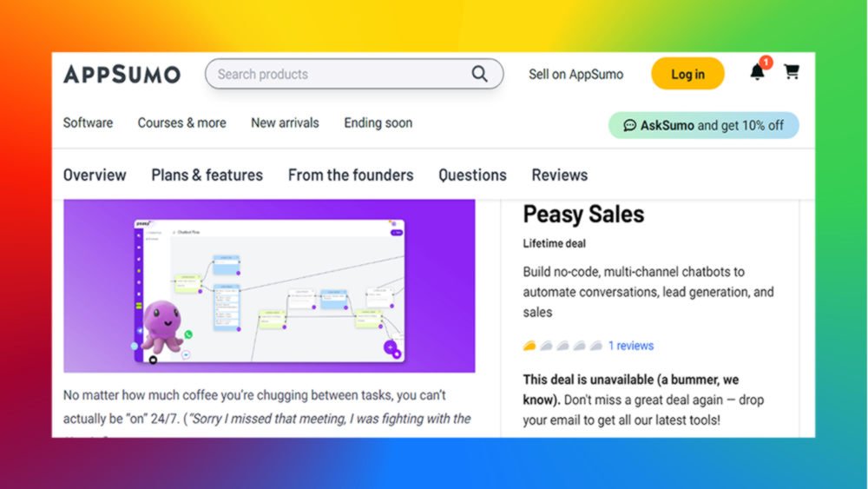The height and width of the screenshot is (489, 868).
Task: Go to Ending soon
Action: click(378, 123)
